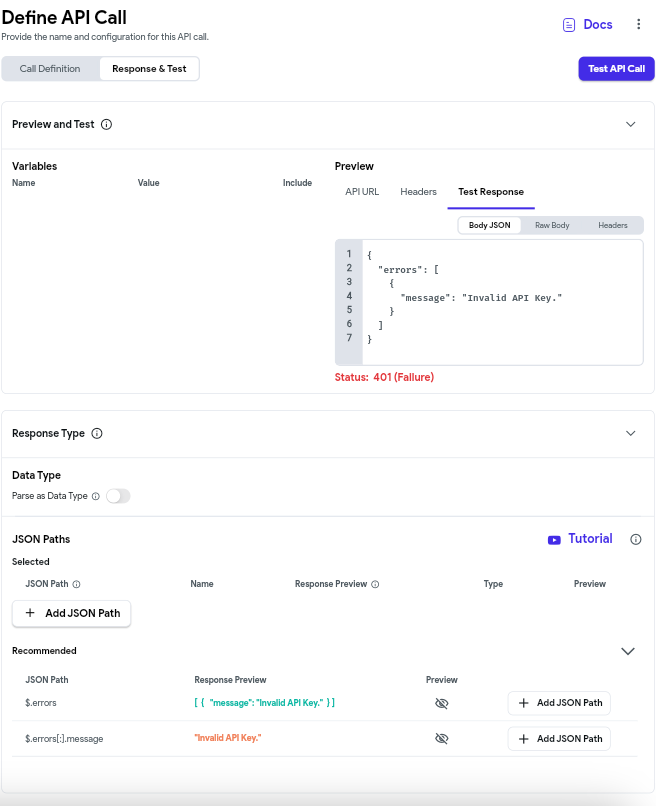Click the info icon beside Response Type
The height and width of the screenshot is (806, 656).
click(97, 433)
